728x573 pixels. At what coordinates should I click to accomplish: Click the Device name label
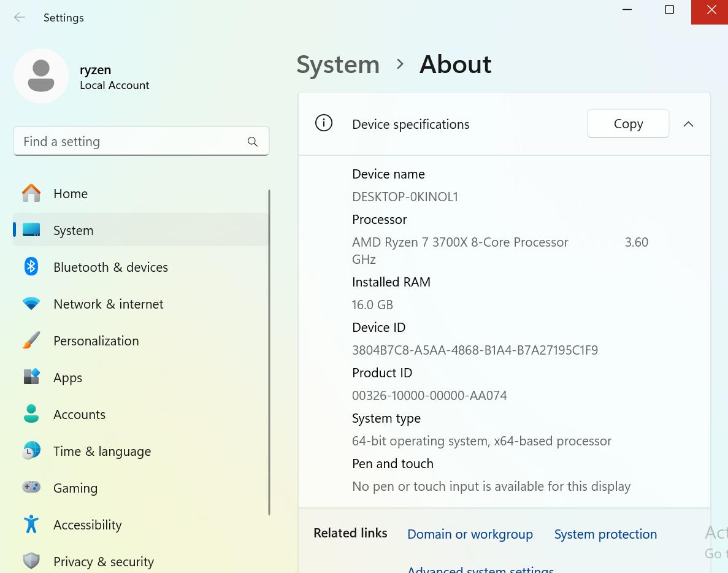[388, 174]
